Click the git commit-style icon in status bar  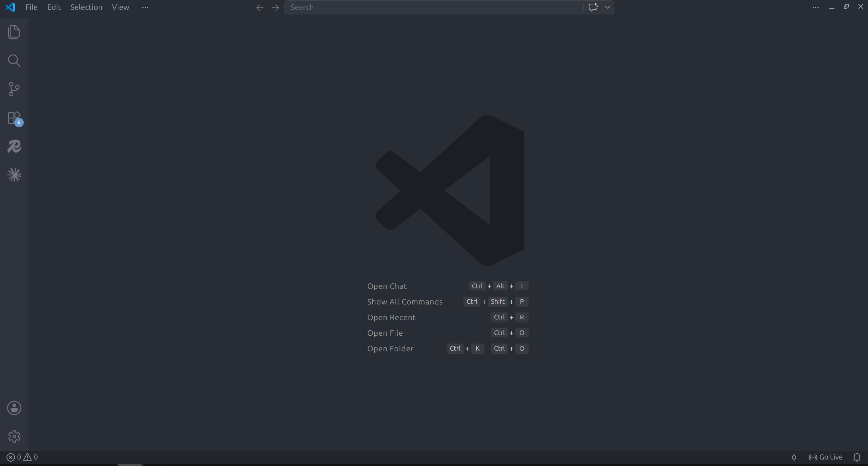pos(794,457)
